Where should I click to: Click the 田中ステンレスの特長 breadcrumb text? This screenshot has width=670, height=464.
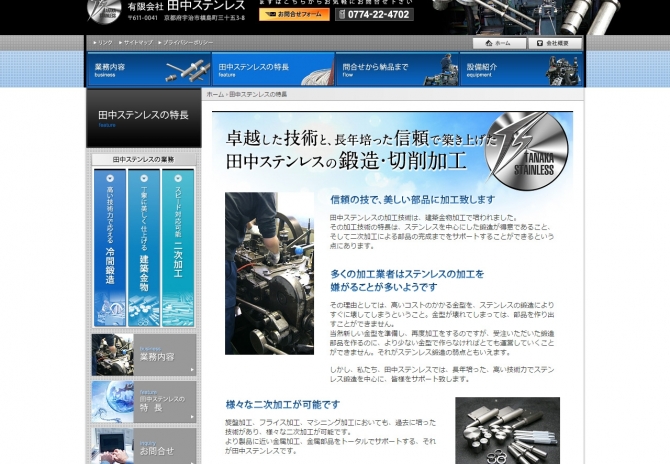(x=258, y=94)
